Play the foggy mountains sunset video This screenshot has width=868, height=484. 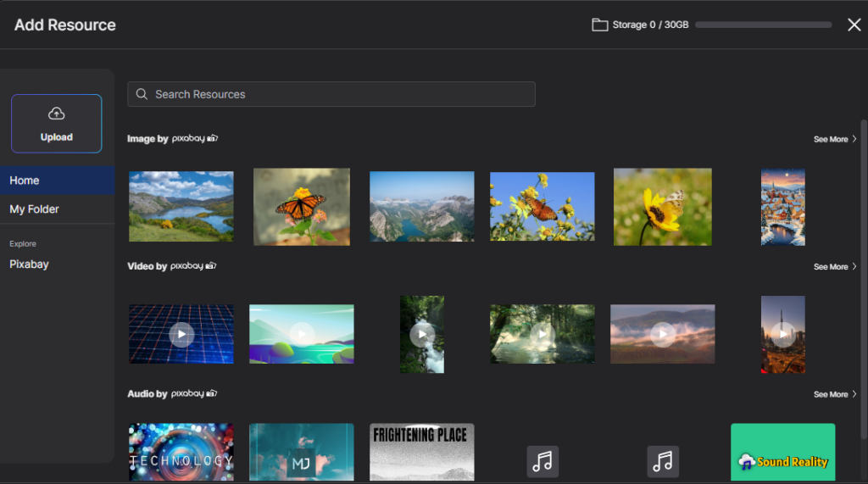pos(663,334)
